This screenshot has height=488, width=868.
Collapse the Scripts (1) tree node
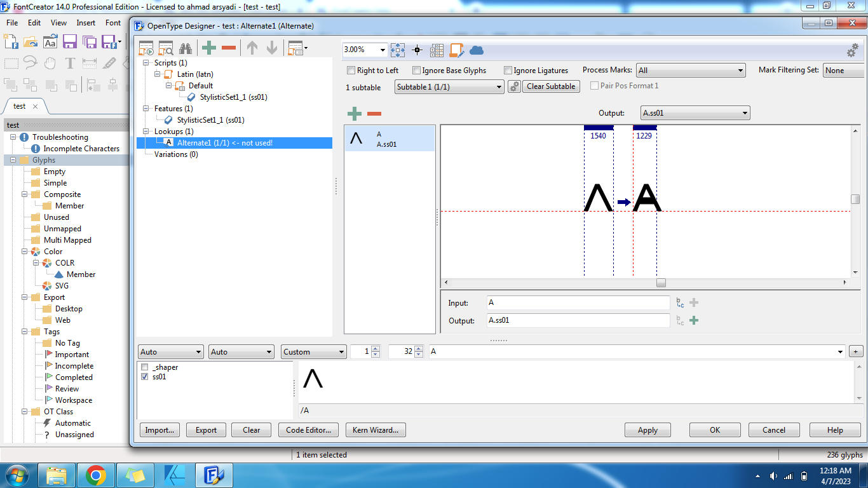coord(146,63)
